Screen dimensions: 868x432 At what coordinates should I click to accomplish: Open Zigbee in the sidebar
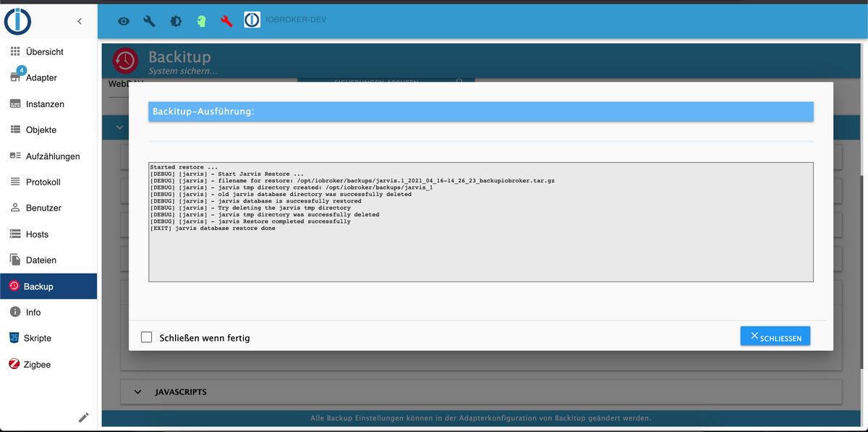pyautogui.click(x=48, y=365)
